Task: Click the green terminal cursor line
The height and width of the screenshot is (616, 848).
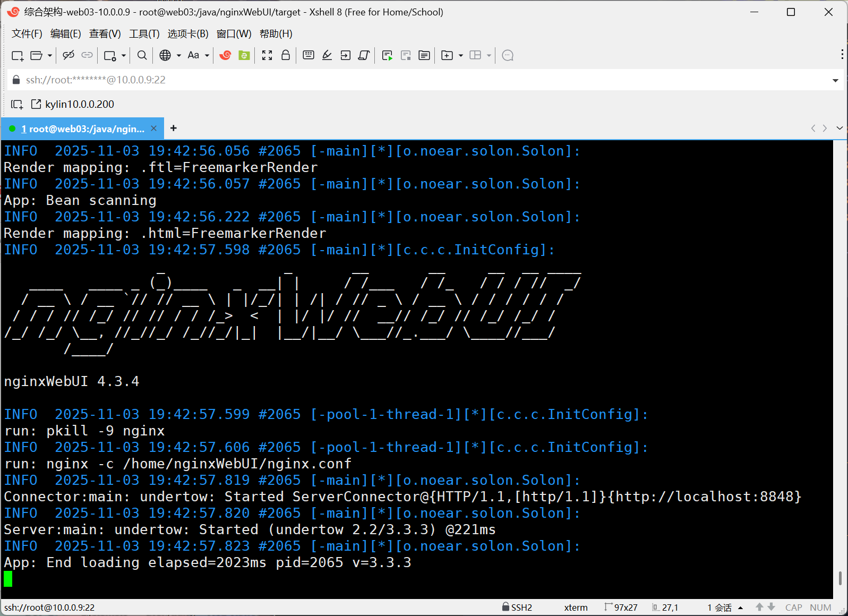Action: pyautogui.click(x=8, y=579)
